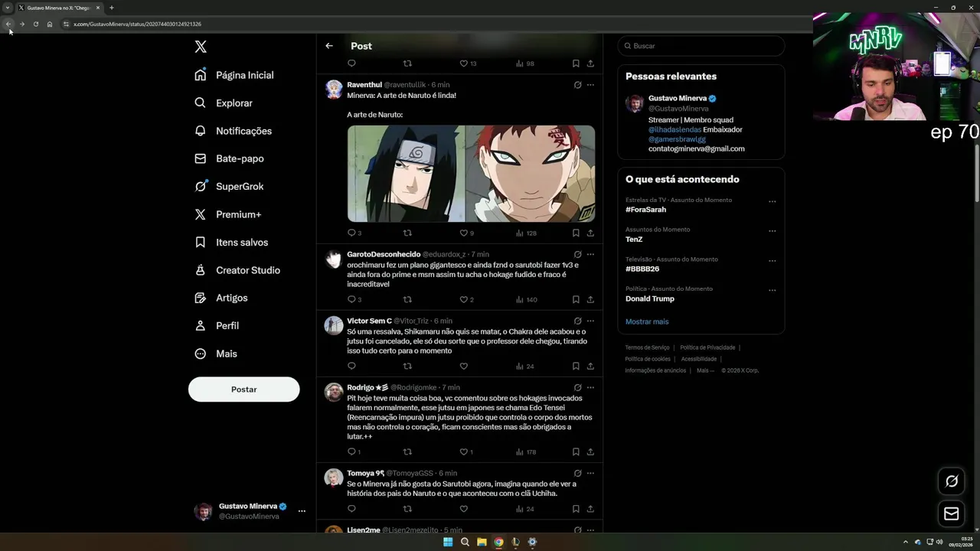Repost Victor Sem C's reply

point(407,366)
